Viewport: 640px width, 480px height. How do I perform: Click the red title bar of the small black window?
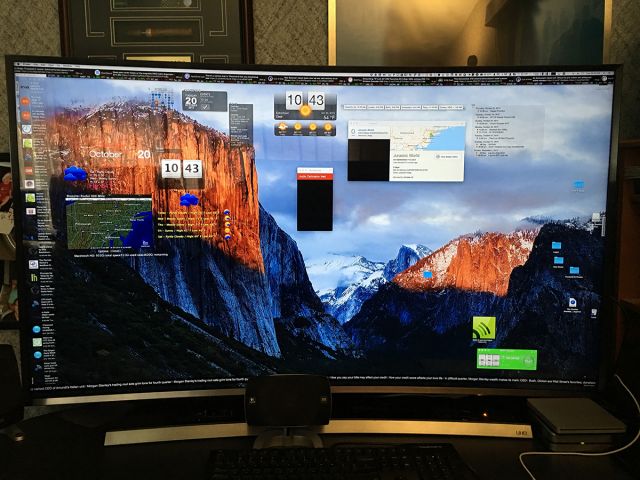(315, 175)
